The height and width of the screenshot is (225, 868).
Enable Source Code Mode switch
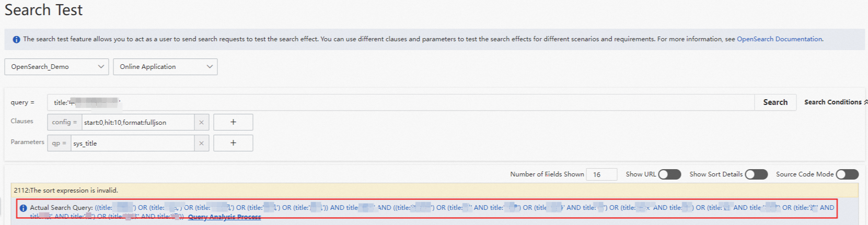[847, 174]
